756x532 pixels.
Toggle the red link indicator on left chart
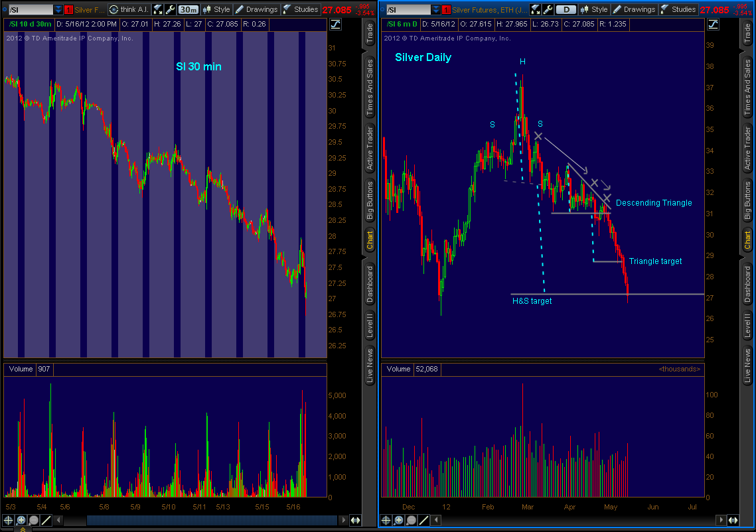(x=68, y=9)
